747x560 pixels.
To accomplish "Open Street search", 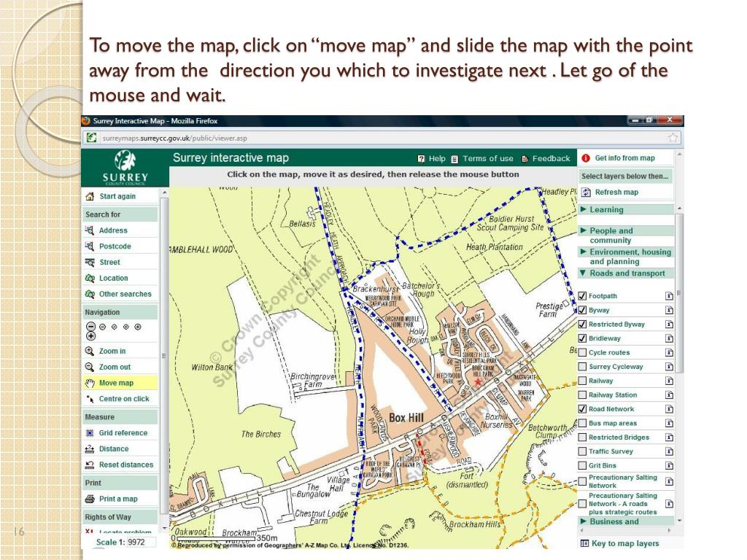I will 109,262.
